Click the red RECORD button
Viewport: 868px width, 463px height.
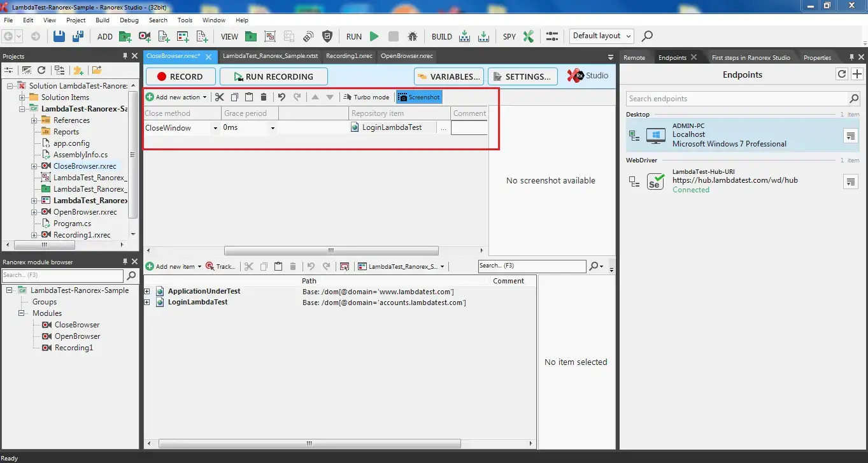(180, 76)
